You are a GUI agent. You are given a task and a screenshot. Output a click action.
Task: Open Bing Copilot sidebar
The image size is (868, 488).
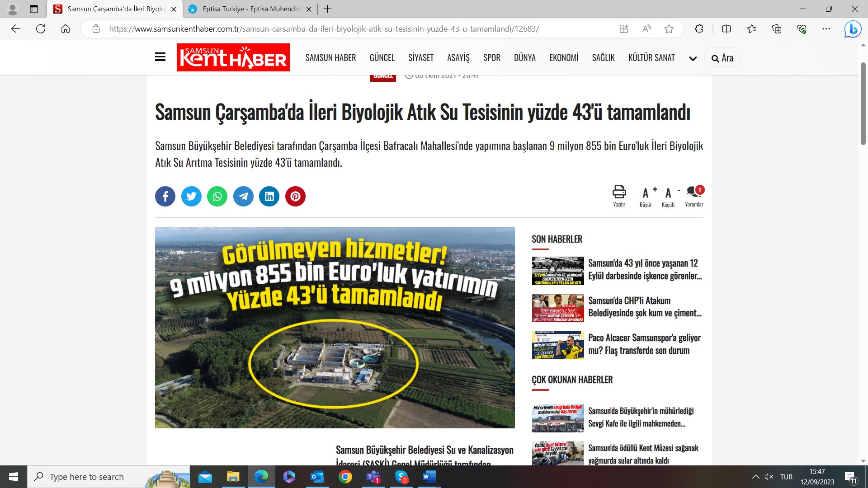853,29
